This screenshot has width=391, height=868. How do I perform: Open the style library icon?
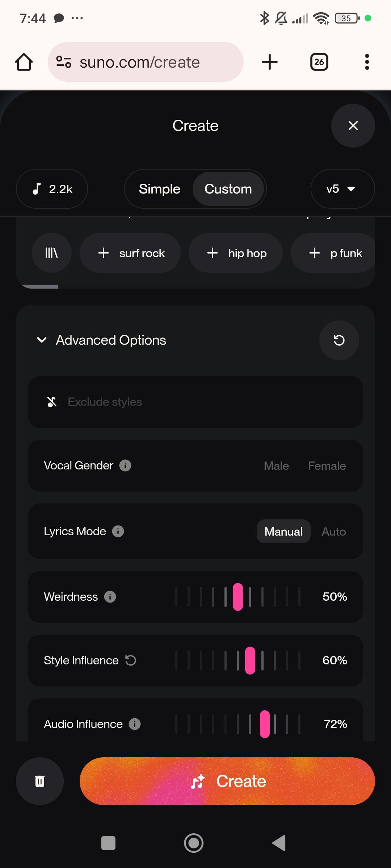(51, 253)
